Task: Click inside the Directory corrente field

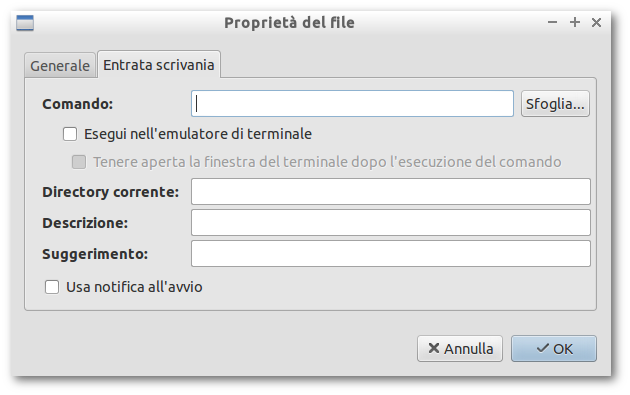Action: [391, 192]
